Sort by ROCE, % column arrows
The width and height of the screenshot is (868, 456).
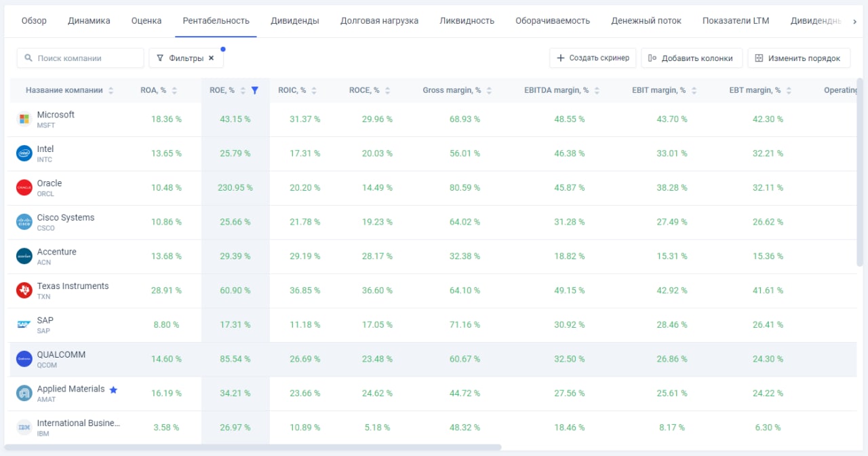pyautogui.click(x=387, y=90)
